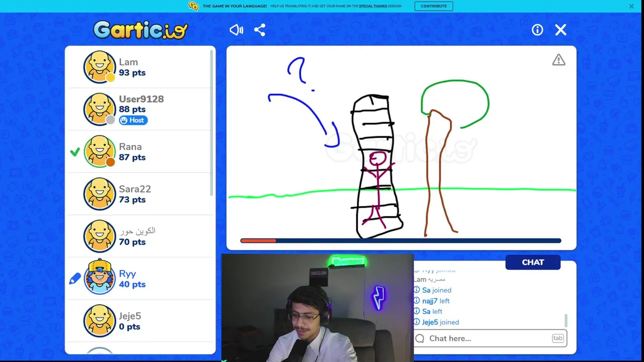
Task: Click the chat bubble icon in input
Action: tap(420, 338)
